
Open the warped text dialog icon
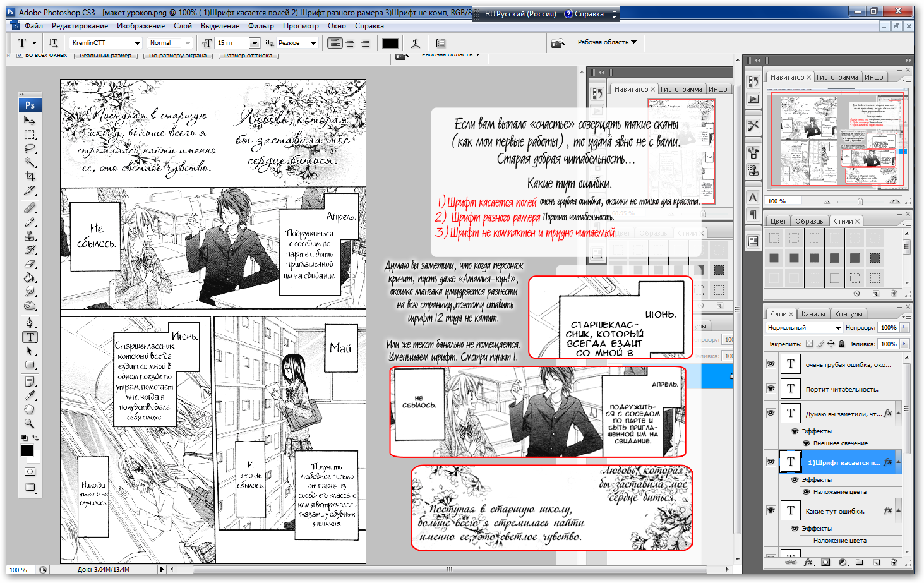coord(415,43)
